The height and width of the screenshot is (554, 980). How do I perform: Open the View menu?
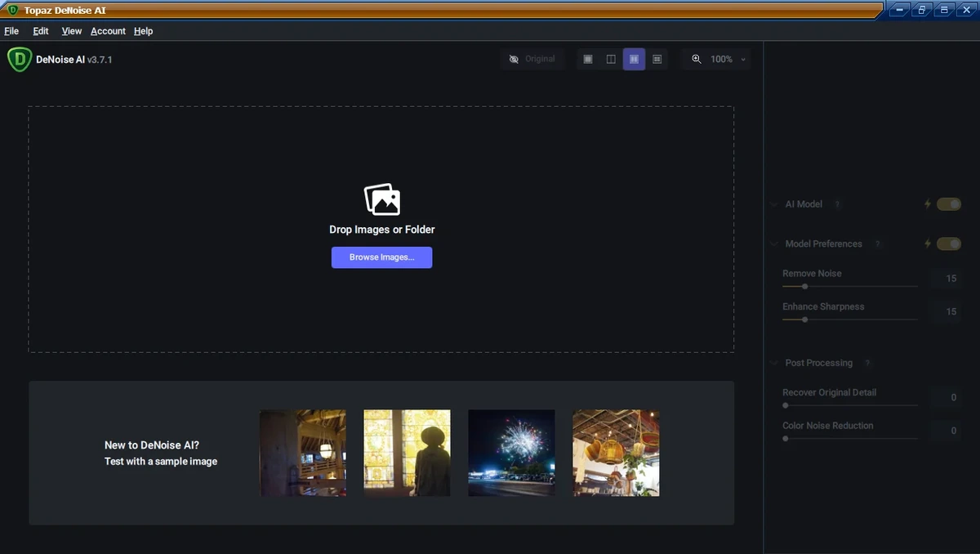[72, 31]
